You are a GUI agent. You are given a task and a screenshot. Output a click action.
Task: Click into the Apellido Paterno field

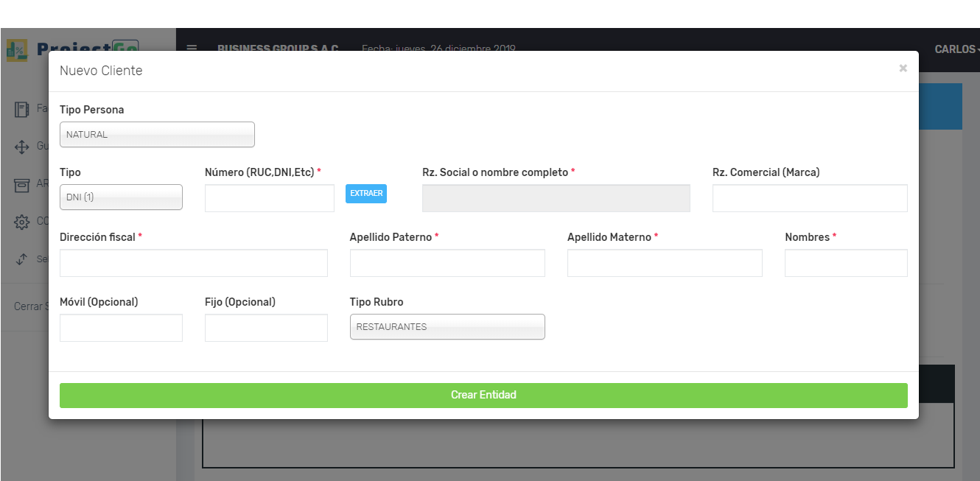[x=447, y=263]
